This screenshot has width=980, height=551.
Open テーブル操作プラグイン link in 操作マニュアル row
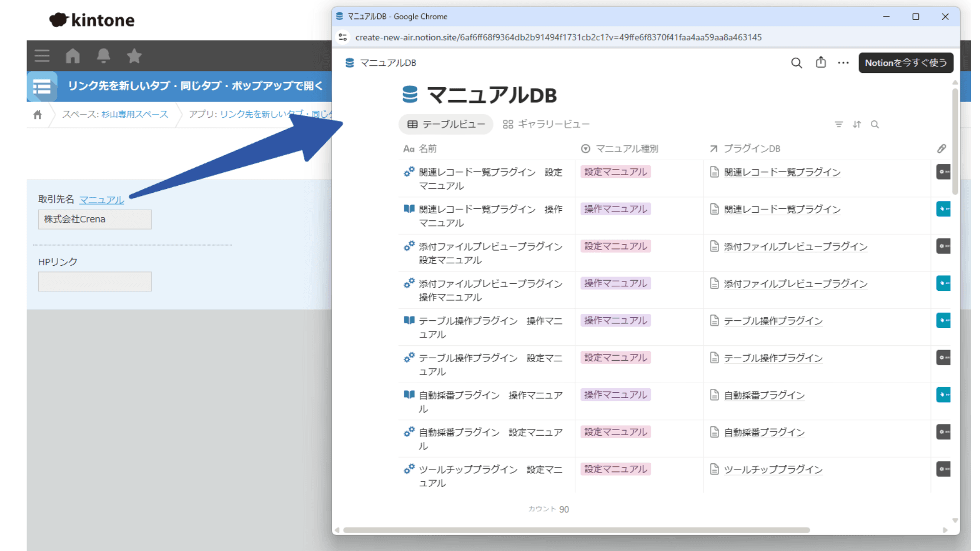pos(773,321)
